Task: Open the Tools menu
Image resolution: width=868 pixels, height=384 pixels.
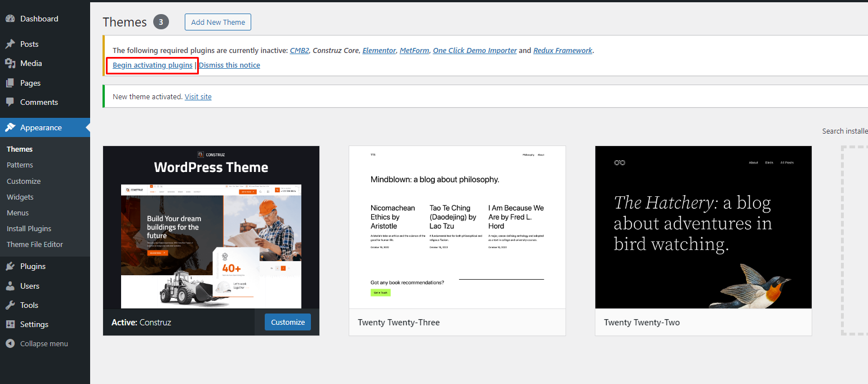Action: point(45,305)
